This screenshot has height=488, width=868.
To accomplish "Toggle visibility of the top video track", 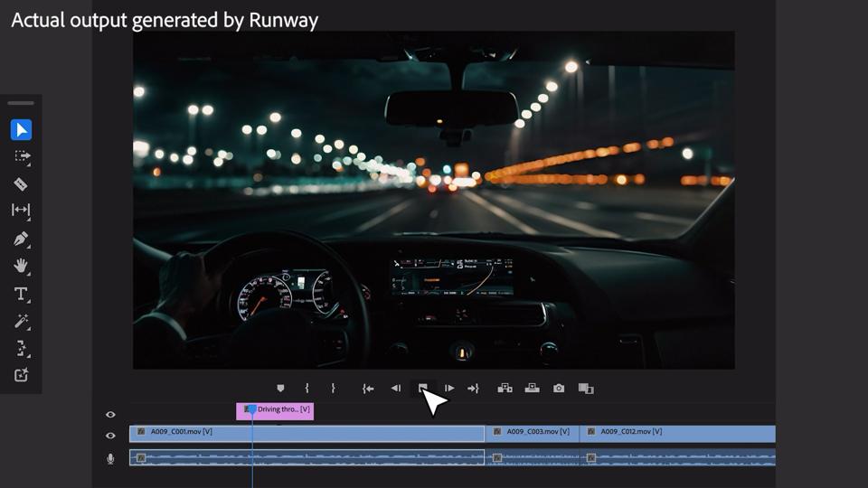I will [110, 415].
